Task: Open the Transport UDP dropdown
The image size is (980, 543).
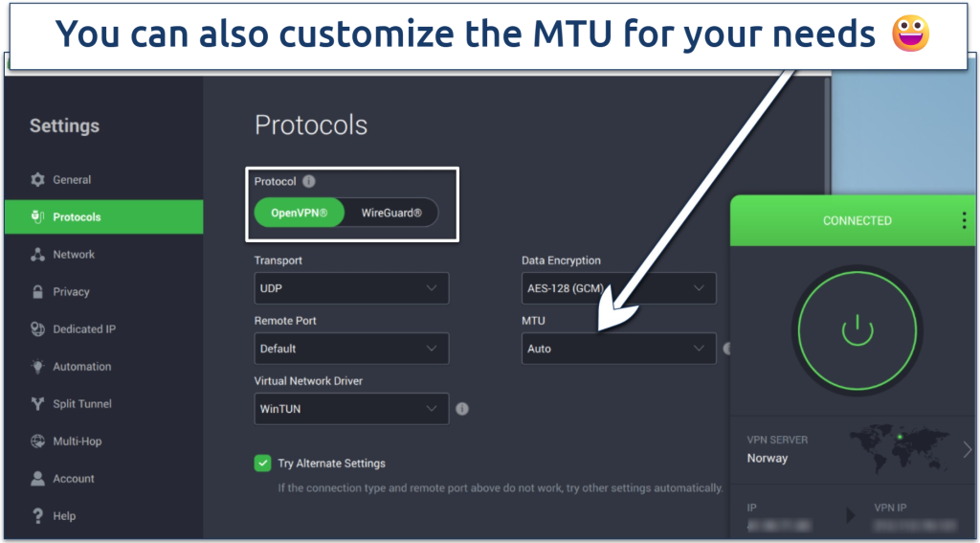Action: tap(351, 288)
